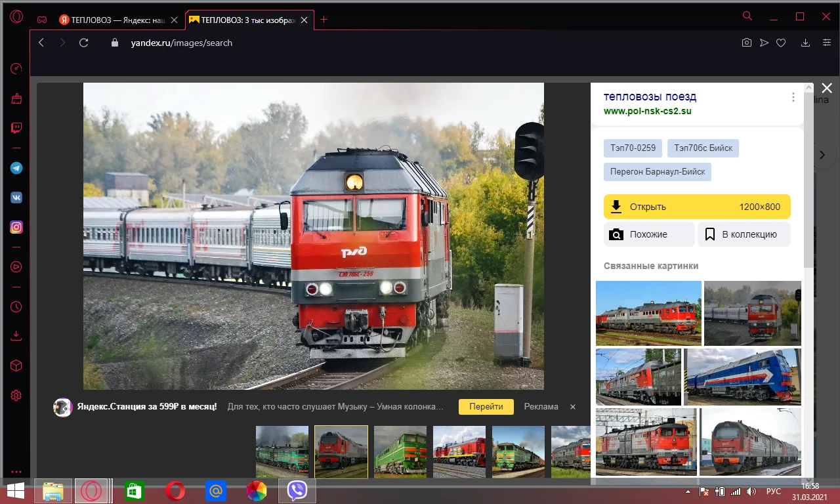840x504 pixels.
Task: Click Похожие to find similar images
Action: 649,234
